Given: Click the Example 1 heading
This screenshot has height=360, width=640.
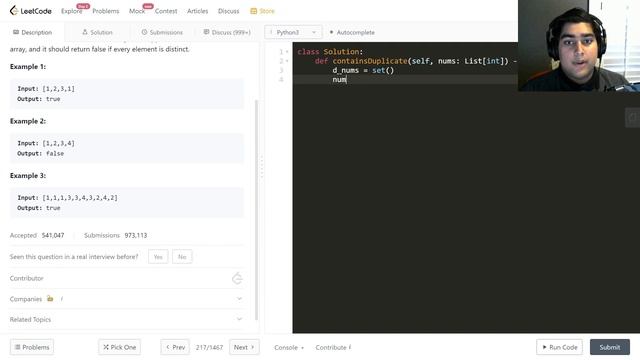Looking at the screenshot, I should [x=28, y=67].
